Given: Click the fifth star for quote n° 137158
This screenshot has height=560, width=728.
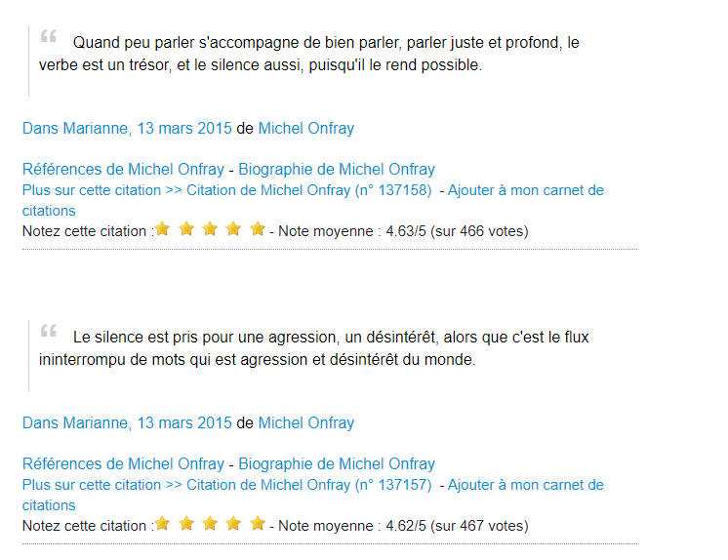Looking at the screenshot, I should (258, 229).
